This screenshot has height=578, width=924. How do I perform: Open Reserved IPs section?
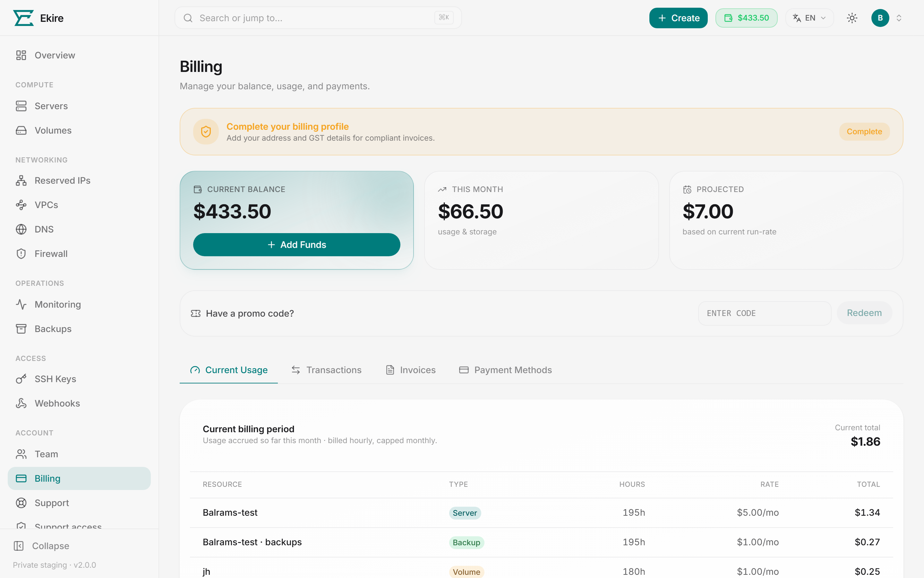pos(79,180)
